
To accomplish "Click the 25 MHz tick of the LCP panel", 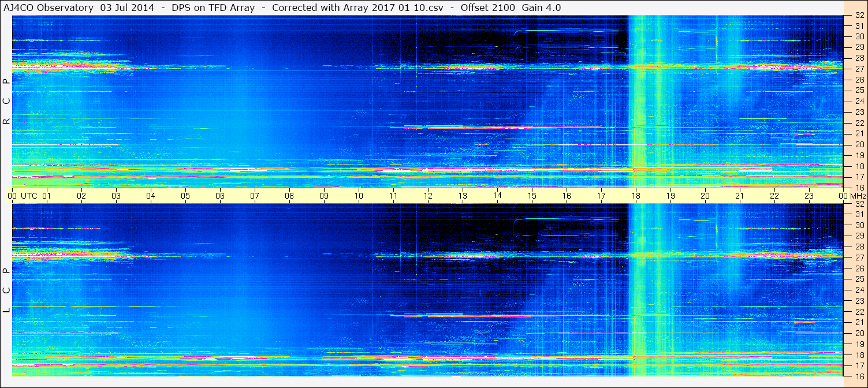I will (859, 279).
